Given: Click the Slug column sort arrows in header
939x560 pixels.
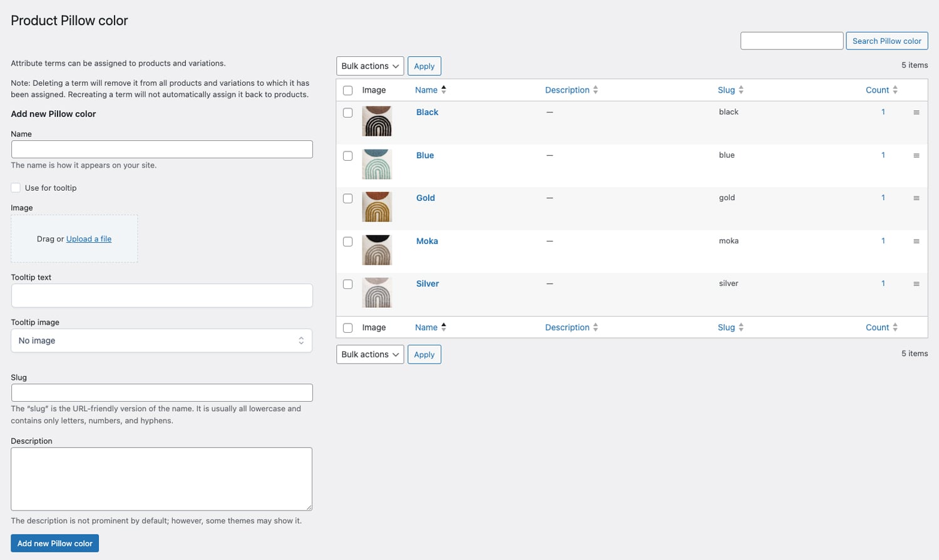Looking at the screenshot, I should (741, 90).
